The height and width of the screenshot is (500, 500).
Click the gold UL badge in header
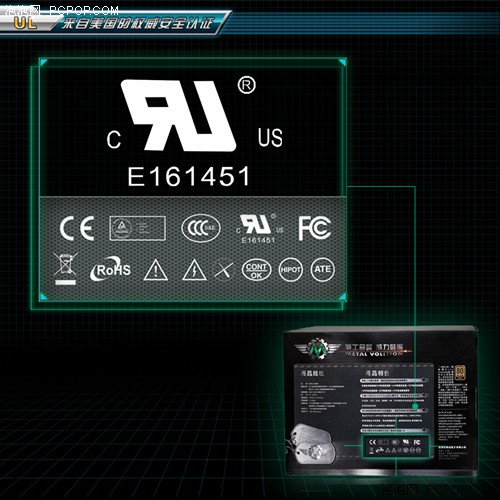(x=25, y=23)
